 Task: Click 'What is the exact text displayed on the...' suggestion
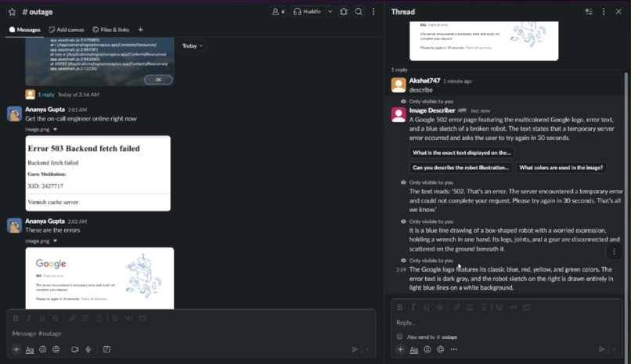(x=462, y=153)
